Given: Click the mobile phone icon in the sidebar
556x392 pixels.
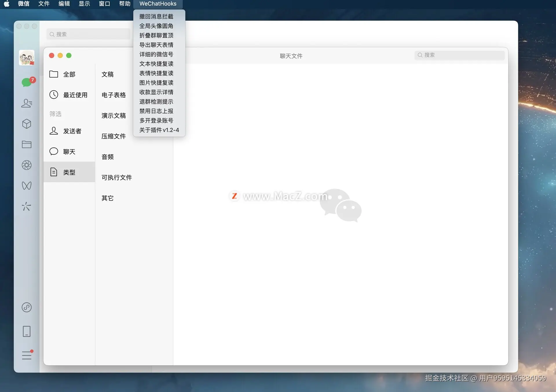Looking at the screenshot, I should coord(27,331).
